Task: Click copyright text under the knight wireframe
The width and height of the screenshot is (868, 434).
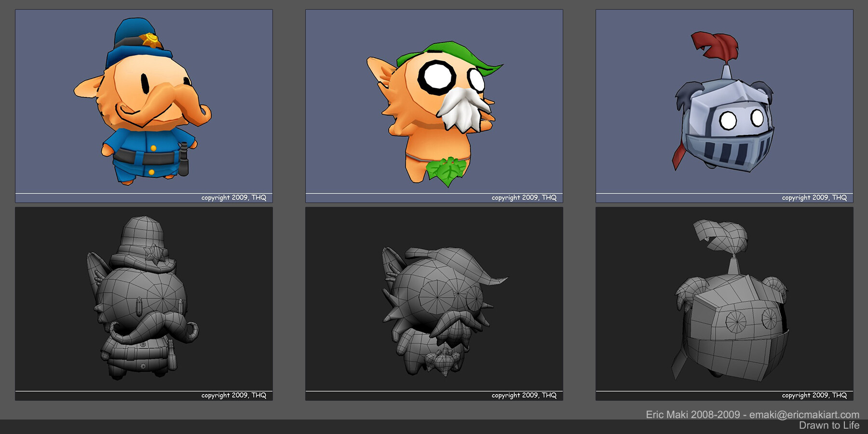Action: (814, 395)
